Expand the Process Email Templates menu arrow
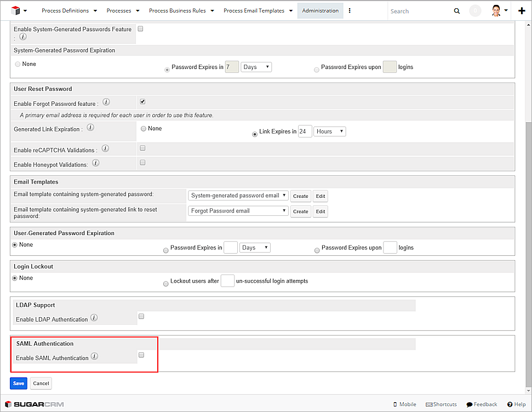Screen dimensions: 532x412 pyautogui.click(x=291, y=11)
